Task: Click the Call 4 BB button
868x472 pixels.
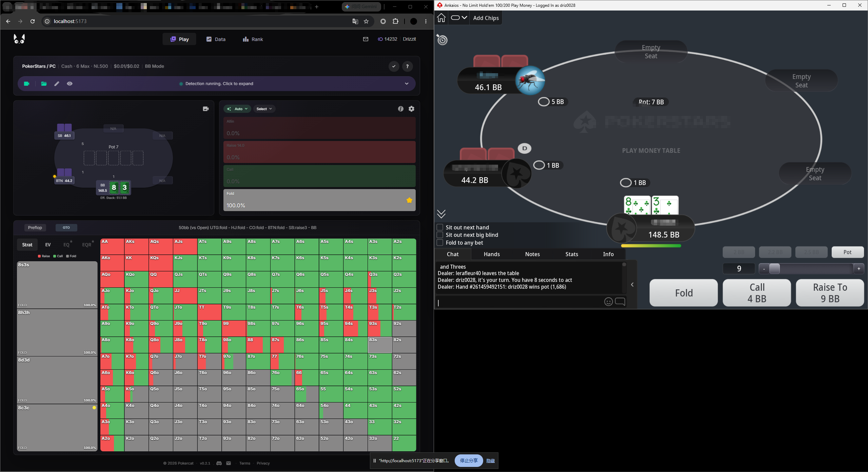Action: [757, 293]
